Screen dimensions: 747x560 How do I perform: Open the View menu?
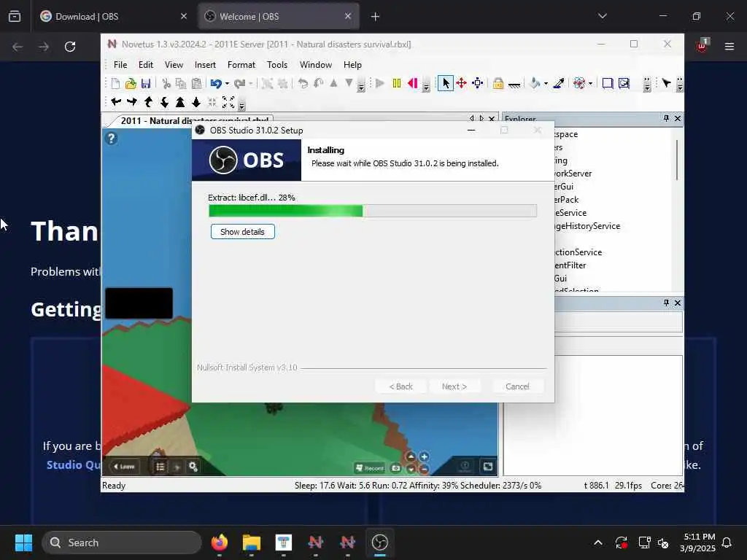[174, 65]
